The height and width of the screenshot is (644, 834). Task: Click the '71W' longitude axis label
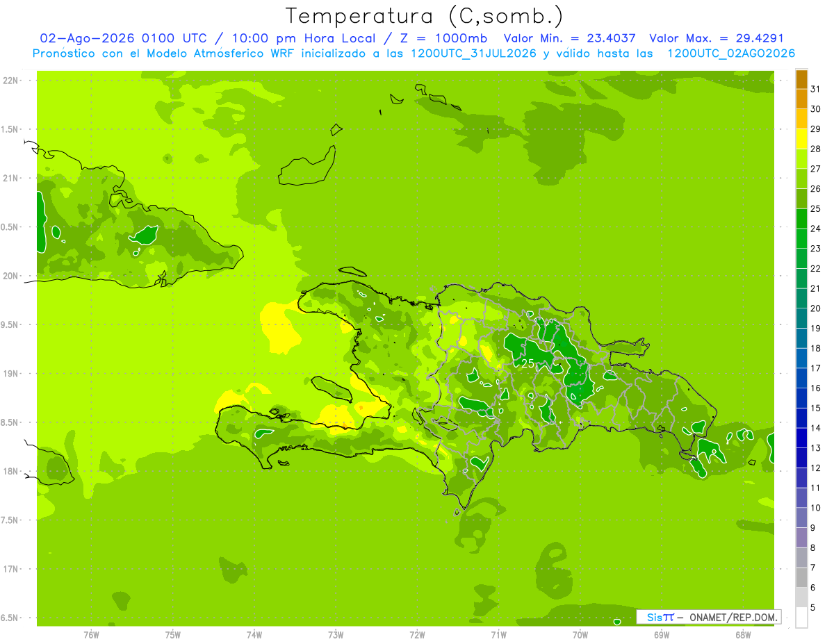coord(498,634)
